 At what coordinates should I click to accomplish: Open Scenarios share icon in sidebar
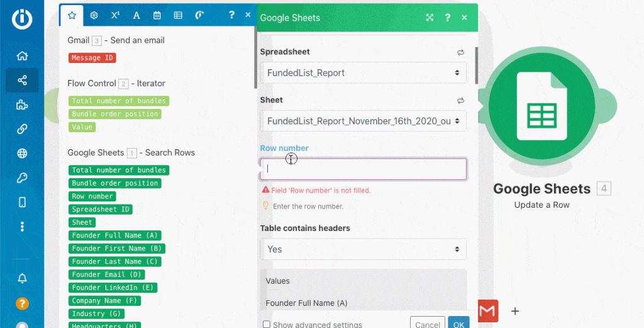[22, 80]
